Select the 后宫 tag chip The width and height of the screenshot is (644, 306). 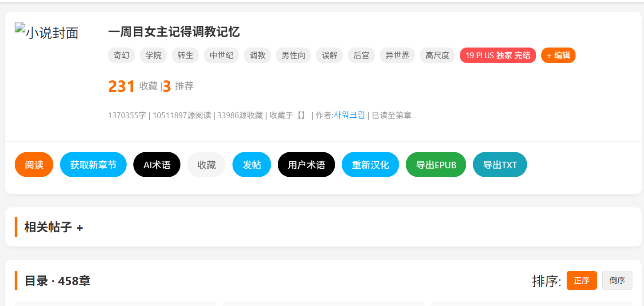pos(361,56)
